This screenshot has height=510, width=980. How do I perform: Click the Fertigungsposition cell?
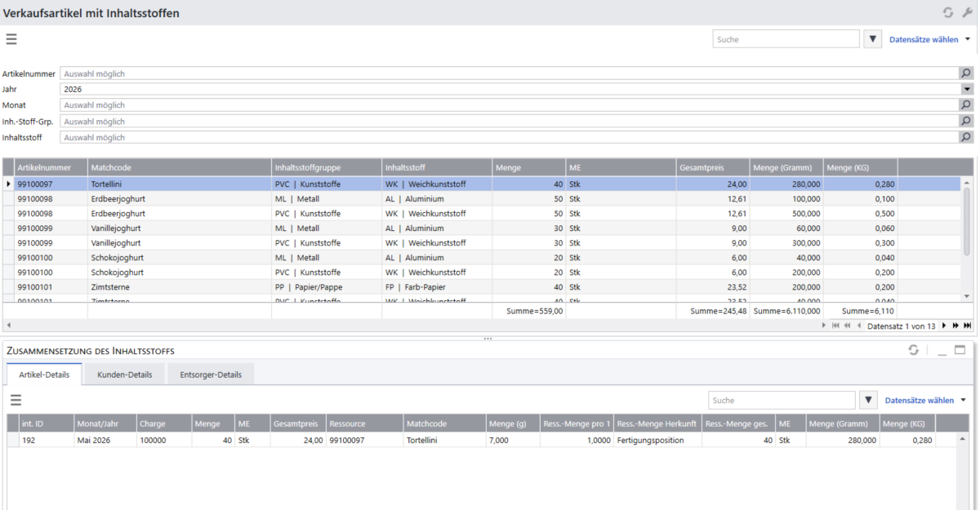click(x=657, y=440)
